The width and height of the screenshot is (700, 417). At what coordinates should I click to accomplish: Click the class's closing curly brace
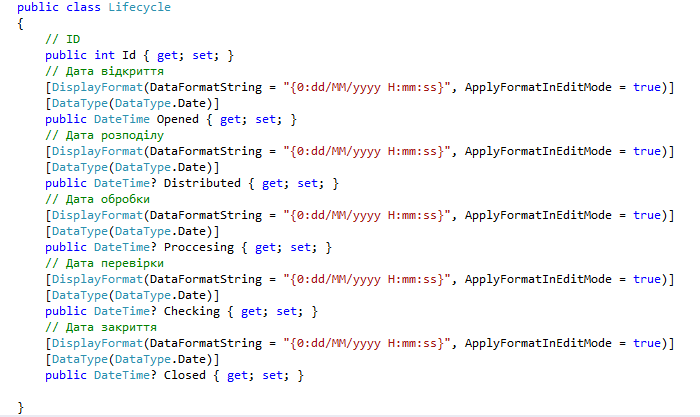click(x=21, y=407)
